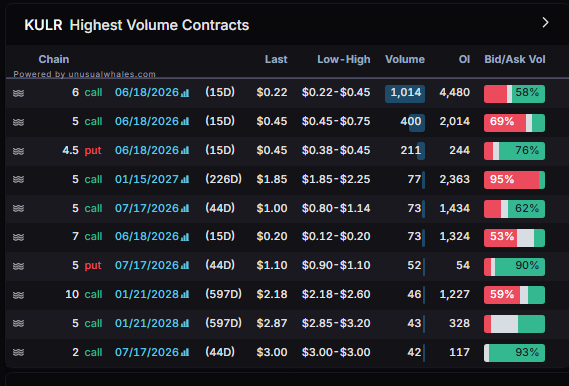This screenshot has height=386, width=569.
Task: Click the 93% bid/ask volume bar
Action: 514,353
